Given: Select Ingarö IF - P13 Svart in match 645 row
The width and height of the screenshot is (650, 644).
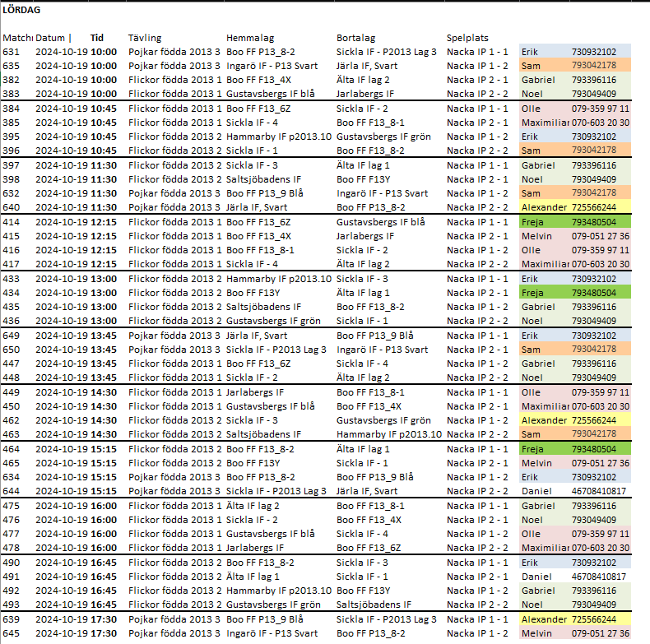Looking at the screenshot, I should coord(272,633).
